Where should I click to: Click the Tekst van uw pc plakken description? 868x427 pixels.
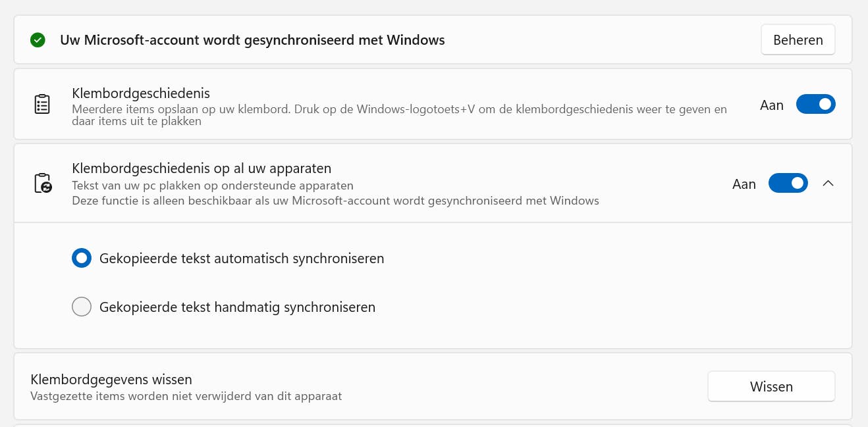(x=213, y=186)
